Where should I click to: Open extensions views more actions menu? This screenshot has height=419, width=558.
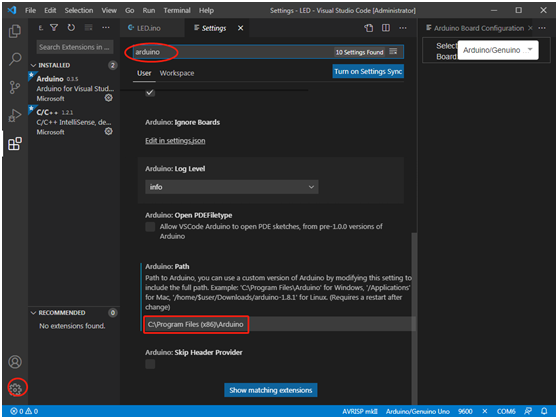tap(106, 27)
